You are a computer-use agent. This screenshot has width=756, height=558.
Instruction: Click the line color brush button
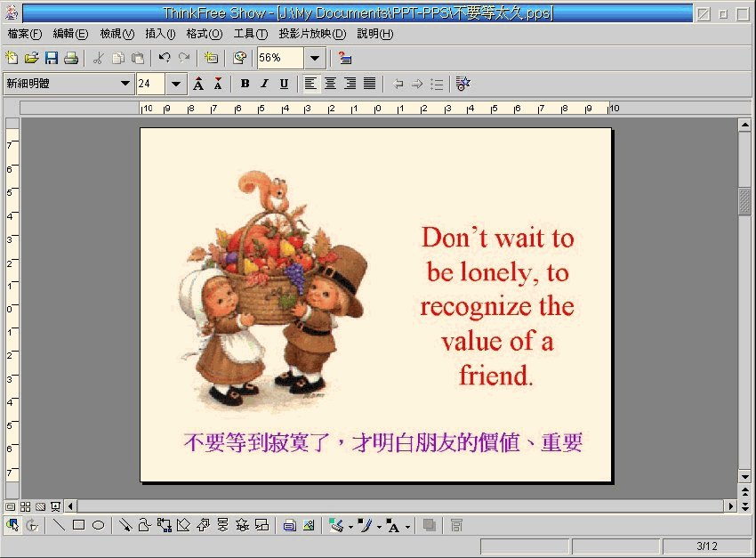(366, 525)
